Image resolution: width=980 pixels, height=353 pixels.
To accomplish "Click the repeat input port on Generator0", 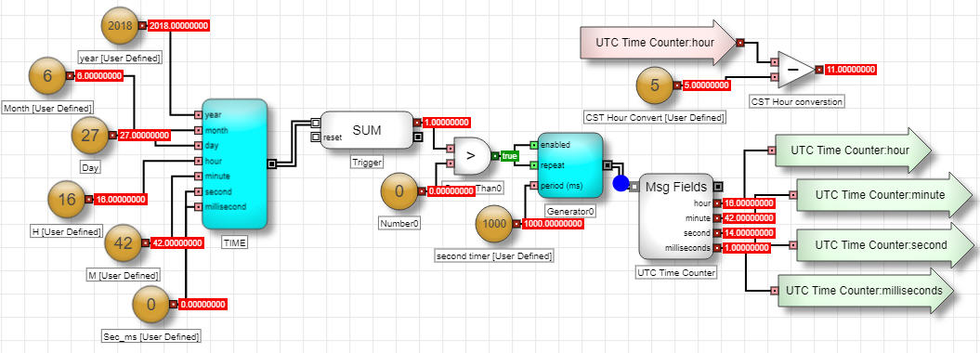I will (534, 165).
